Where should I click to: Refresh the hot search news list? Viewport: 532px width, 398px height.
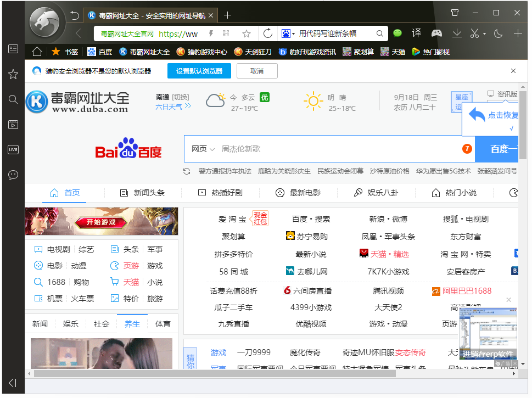[x=187, y=171]
